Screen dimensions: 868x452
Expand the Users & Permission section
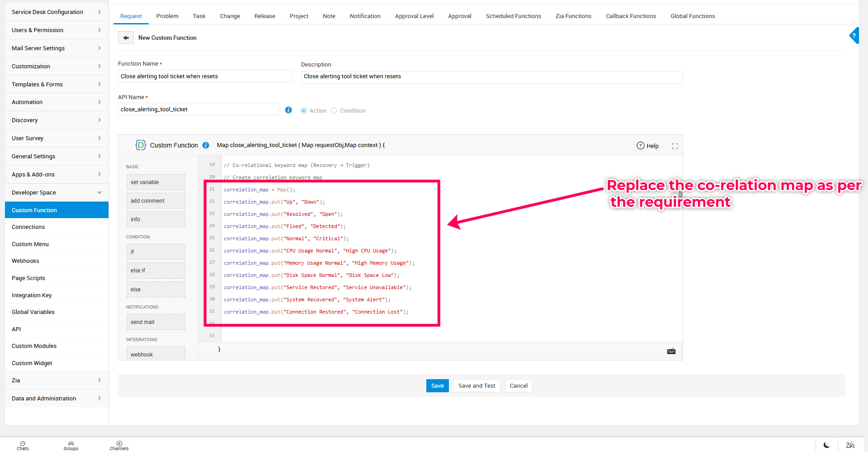tap(57, 30)
